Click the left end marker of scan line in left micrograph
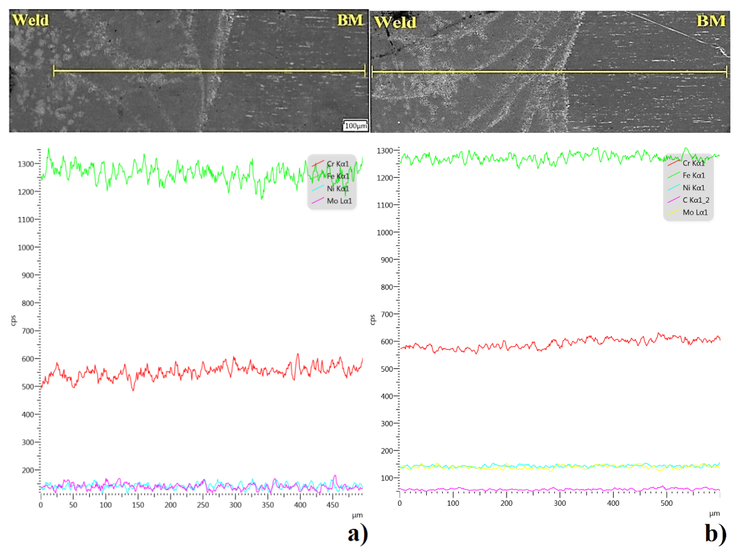Screen dimensions: 747x560 pos(54,71)
